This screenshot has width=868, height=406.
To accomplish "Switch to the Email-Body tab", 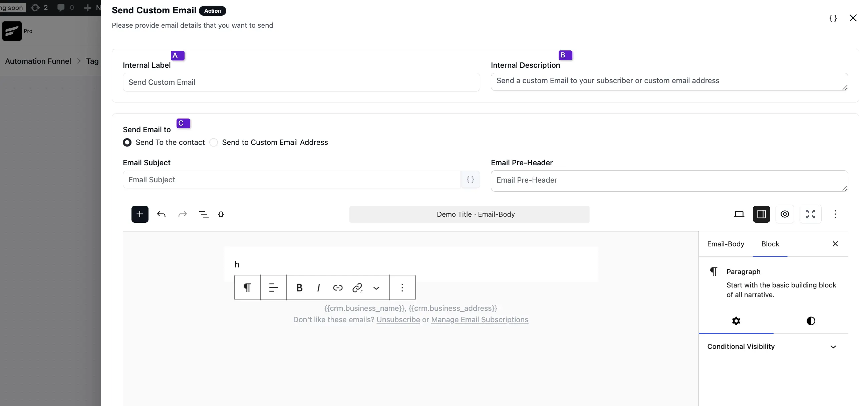I will click(x=726, y=244).
